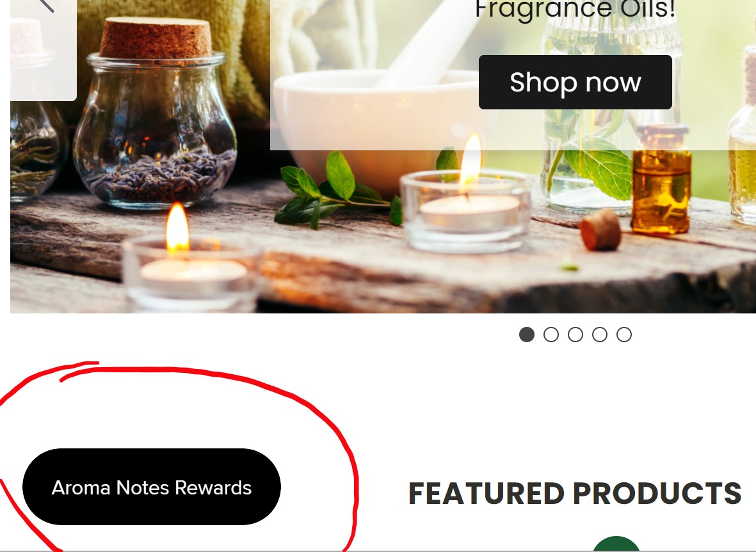Click the Fragrance Oils! banner headline
The height and width of the screenshot is (552, 756).
click(x=575, y=10)
